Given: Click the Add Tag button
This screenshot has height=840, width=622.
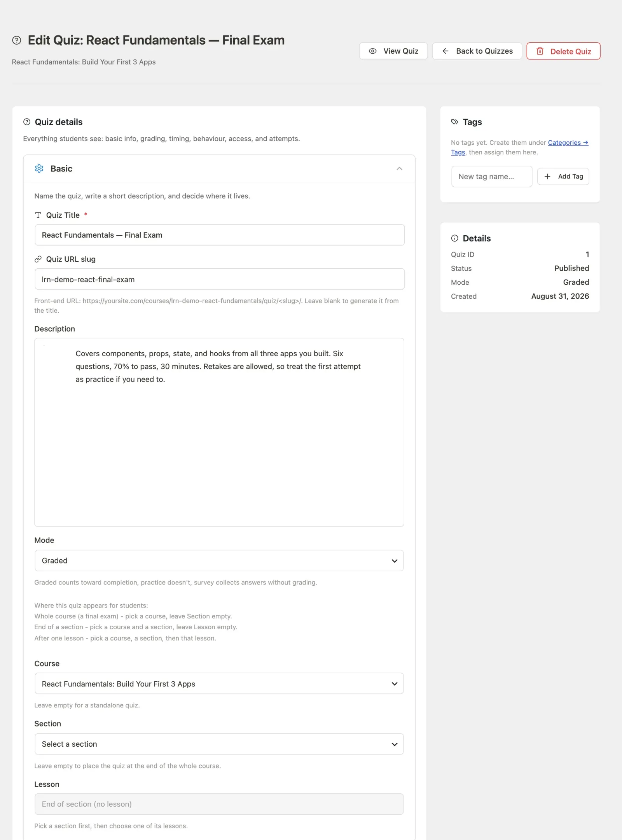Looking at the screenshot, I should (563, 177).
